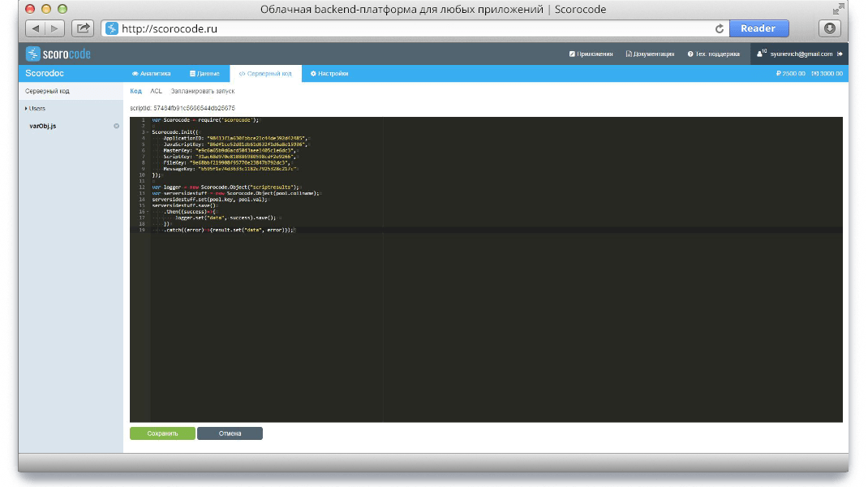Select the ACL sub-tab
The image size is (868, 487).
[x=156, y=92]
